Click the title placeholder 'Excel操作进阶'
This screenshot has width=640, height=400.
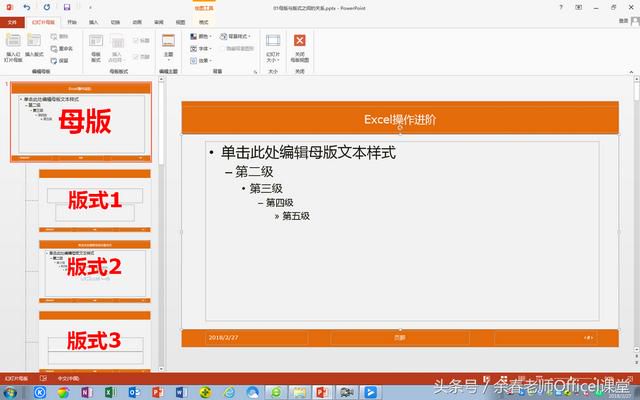tap(400, 120)
